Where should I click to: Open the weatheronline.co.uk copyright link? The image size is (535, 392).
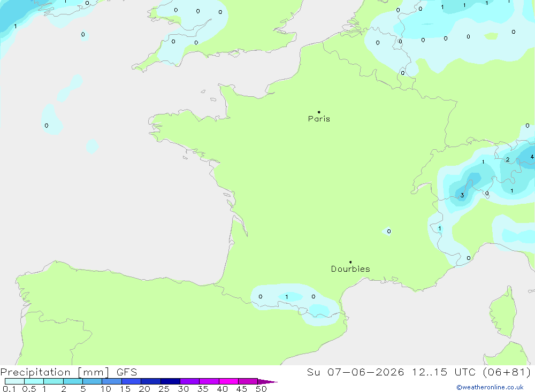click(490, 387)
